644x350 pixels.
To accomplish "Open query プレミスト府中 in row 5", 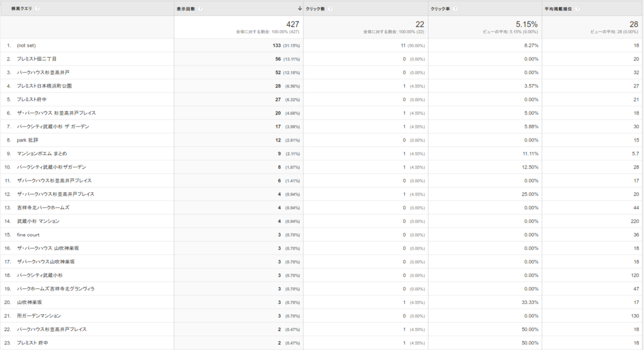I will [31, 99].
